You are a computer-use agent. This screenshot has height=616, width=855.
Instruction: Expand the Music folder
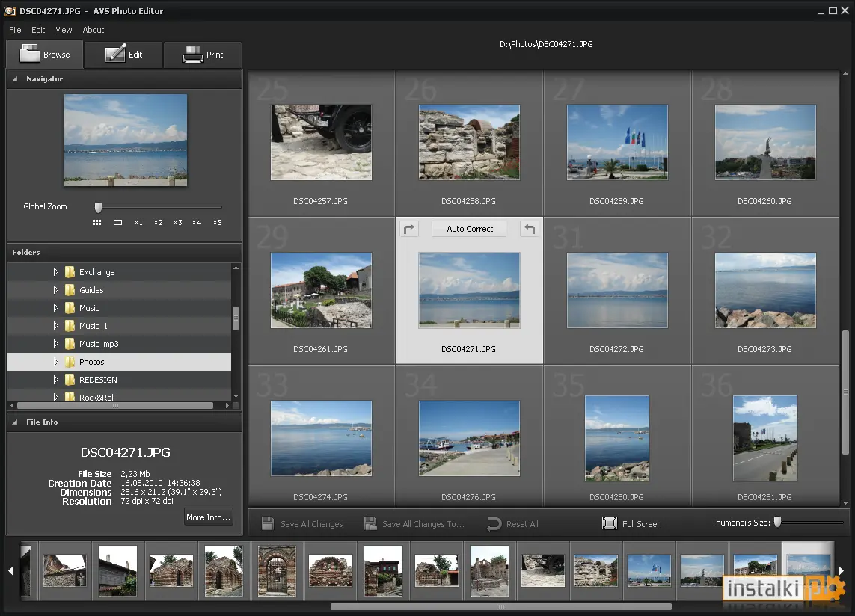coord(55,307)
